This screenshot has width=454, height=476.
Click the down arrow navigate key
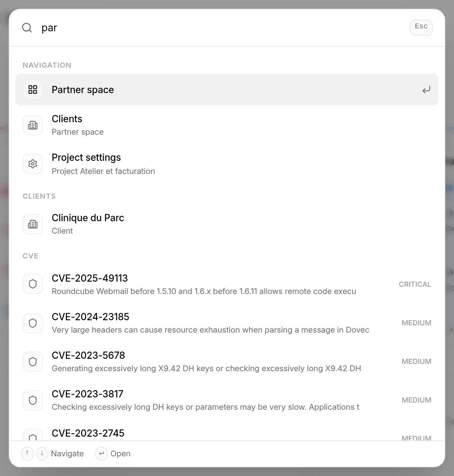pos(42,453)
